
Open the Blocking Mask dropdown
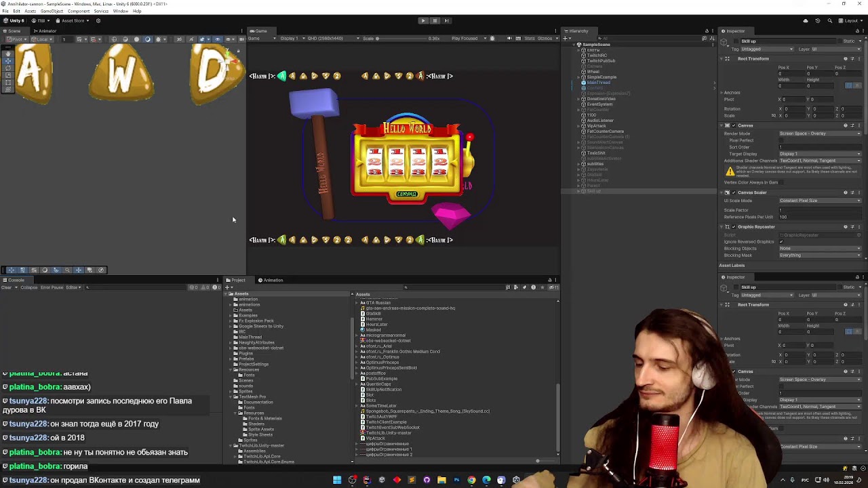click(x=820, y=256)
